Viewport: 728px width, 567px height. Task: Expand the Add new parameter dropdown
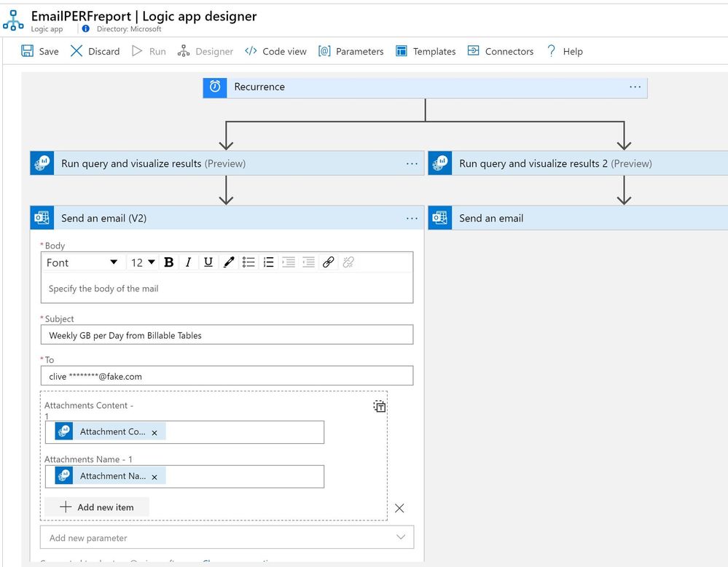400,537
